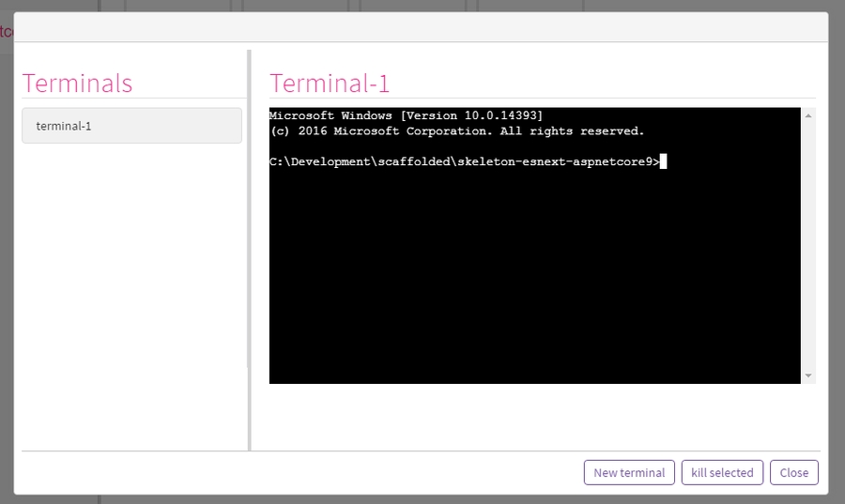Click the terminal's vertical scrollbar track
This screenshot has height=504, width=845.
pyautogui.click(x=807, y=244)
